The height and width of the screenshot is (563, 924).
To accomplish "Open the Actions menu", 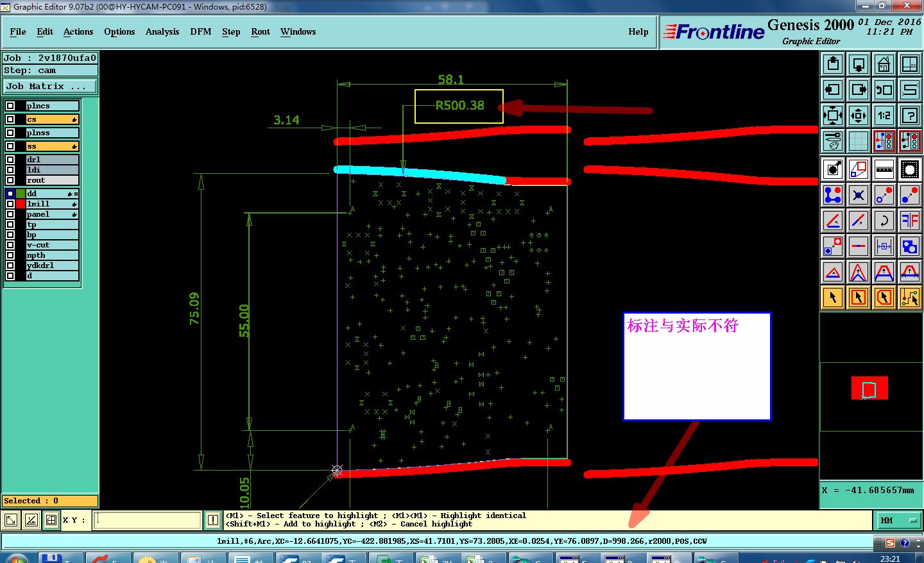I will click(x=78, y=31).
